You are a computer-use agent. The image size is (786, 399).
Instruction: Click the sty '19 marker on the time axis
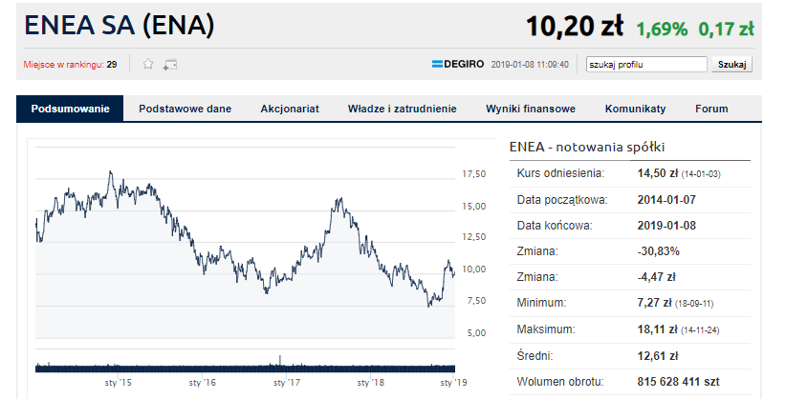coord(454,382)
